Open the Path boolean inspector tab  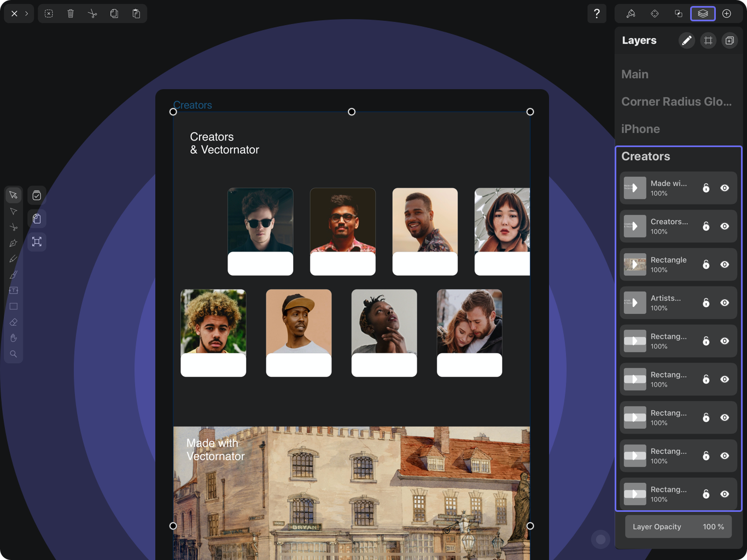679,14
